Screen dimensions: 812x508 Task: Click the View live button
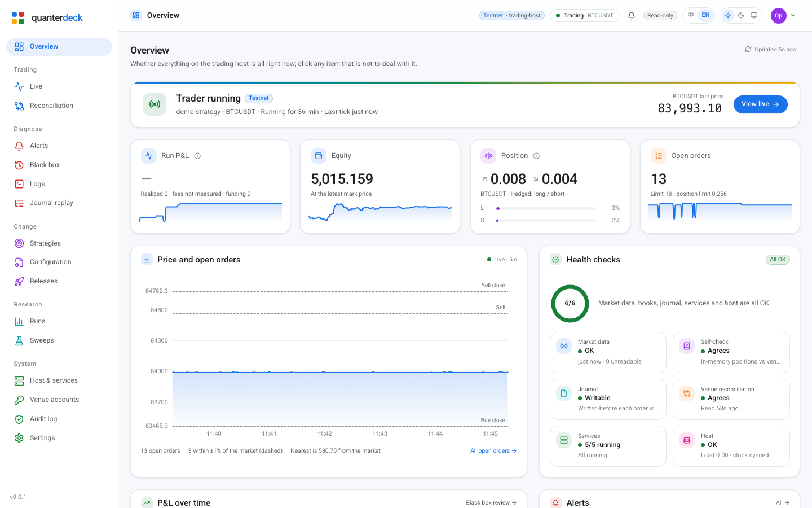point(760,104)
